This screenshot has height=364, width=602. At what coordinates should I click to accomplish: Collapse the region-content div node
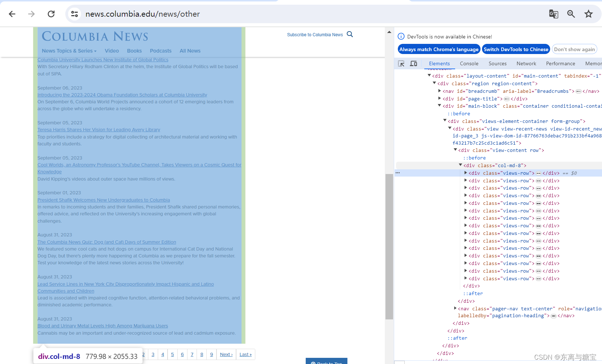[434, 83]
